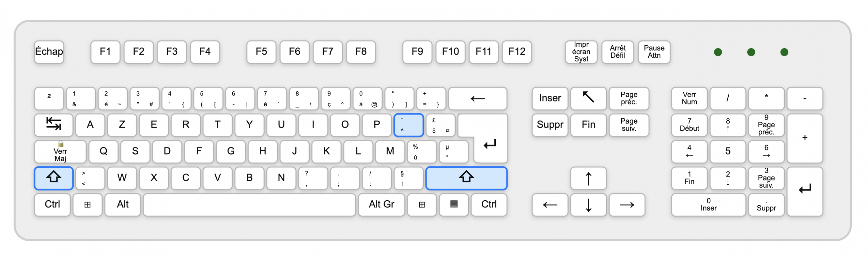Click the Alt Gr key
This screenshot has height=261, width=868.
click(x=381, y=205)
